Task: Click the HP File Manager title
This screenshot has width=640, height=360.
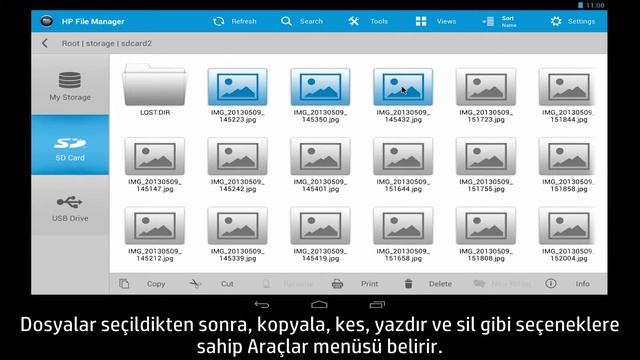Action: (93, 21)
